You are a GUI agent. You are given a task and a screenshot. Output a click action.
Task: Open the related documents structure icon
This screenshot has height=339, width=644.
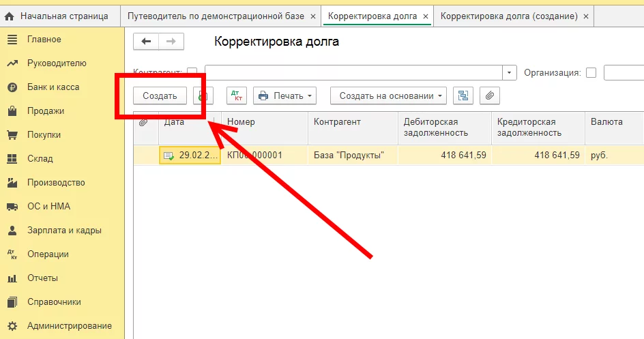click(x=463, y=95)
